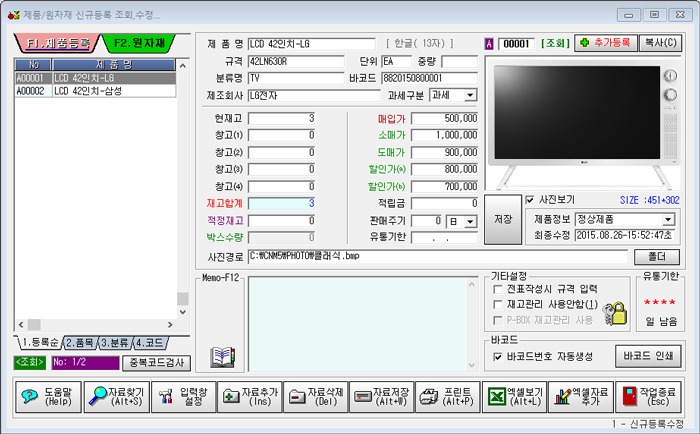Screen dimensions: 700x434
Task: Enable 재고관리 사용안함 checkbox
Action: coord(497,305)
